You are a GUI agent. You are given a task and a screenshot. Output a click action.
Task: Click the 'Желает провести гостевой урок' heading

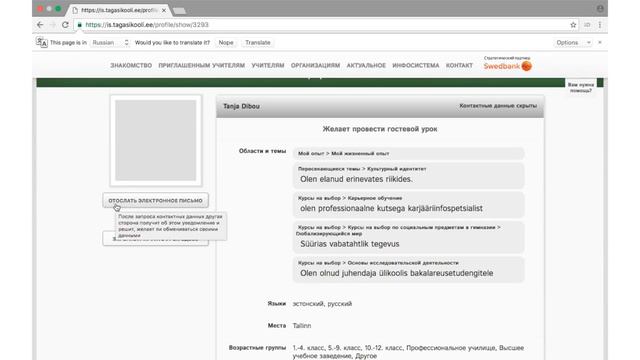tap(380, 129)
